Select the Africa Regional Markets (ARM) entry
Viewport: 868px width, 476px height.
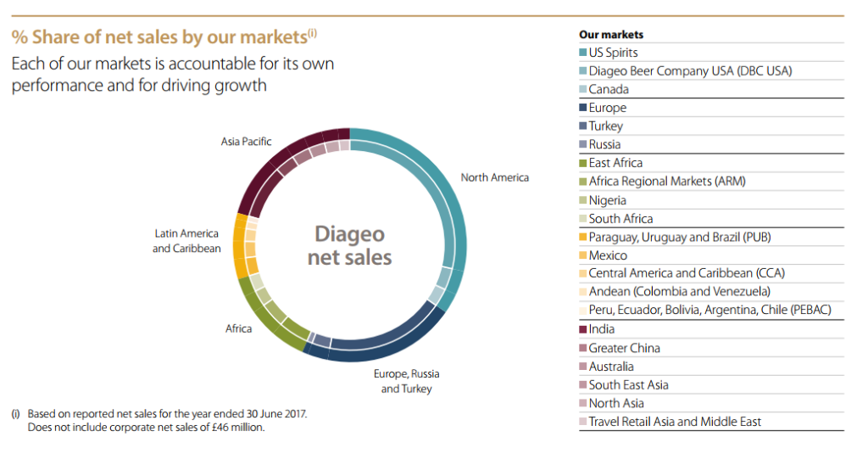point(667,181)
